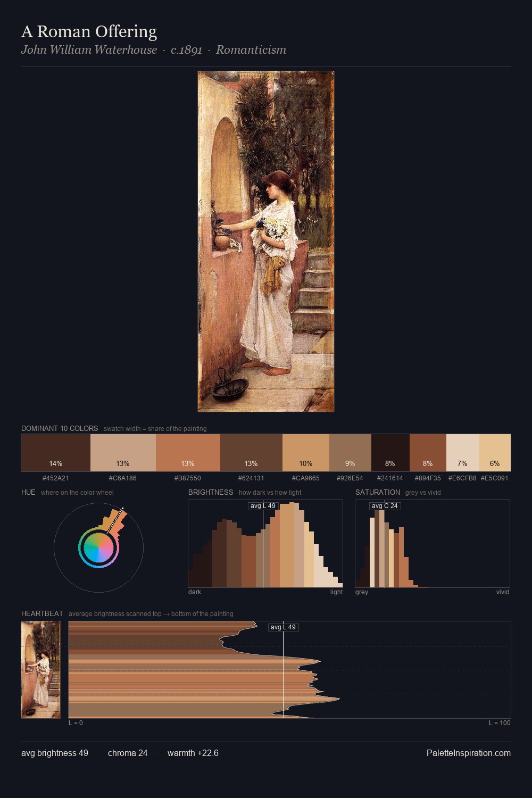
Task: Click the hex code '#B87550' text
Action: [x=188, y=478]
